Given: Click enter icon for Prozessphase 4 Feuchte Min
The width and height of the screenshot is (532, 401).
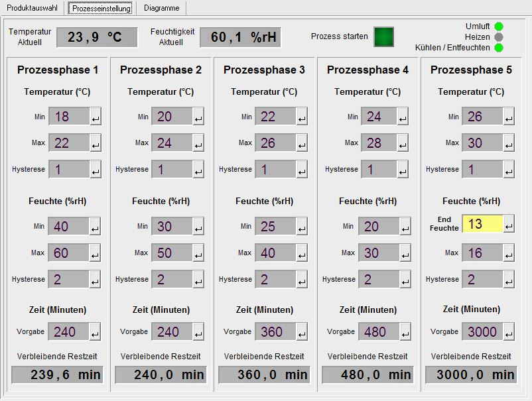Looking at the screenshot, I should coord(405,227).
